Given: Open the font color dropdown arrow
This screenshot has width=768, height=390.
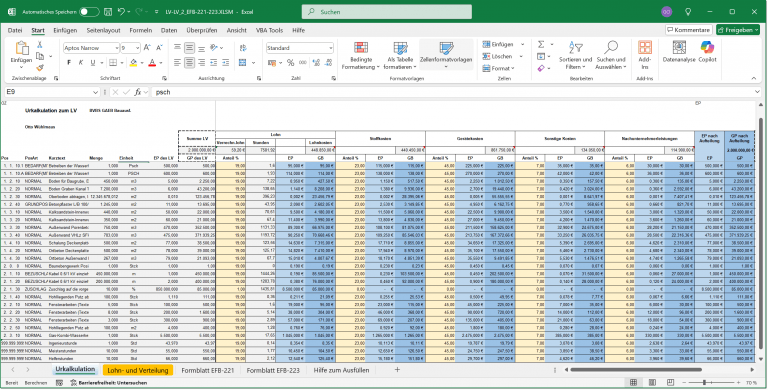Looking at the screenshot, I should tap(161, 63).
